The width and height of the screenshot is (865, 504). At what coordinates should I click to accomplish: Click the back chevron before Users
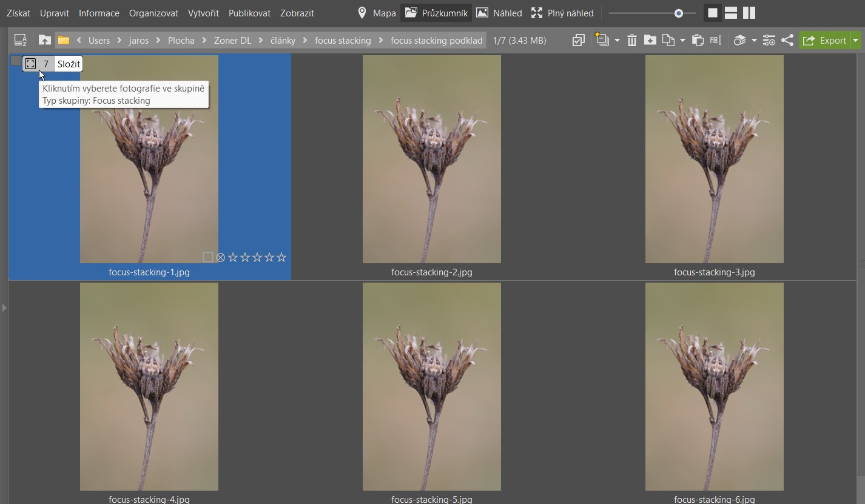click(79, 41)
